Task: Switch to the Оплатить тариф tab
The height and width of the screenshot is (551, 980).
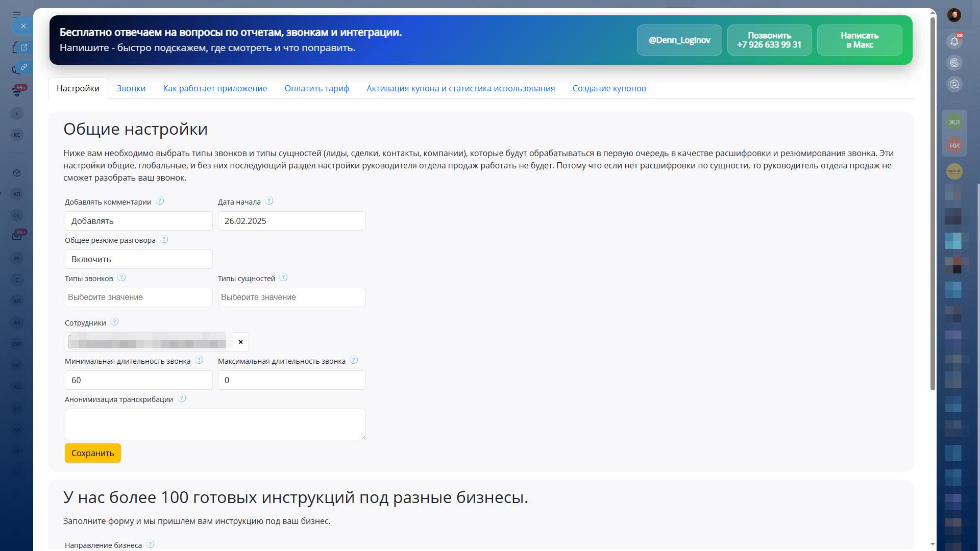Action: click(x=316, y=88)
